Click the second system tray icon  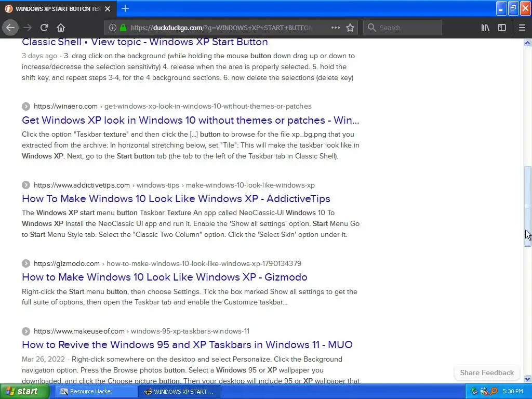(484, 392)
